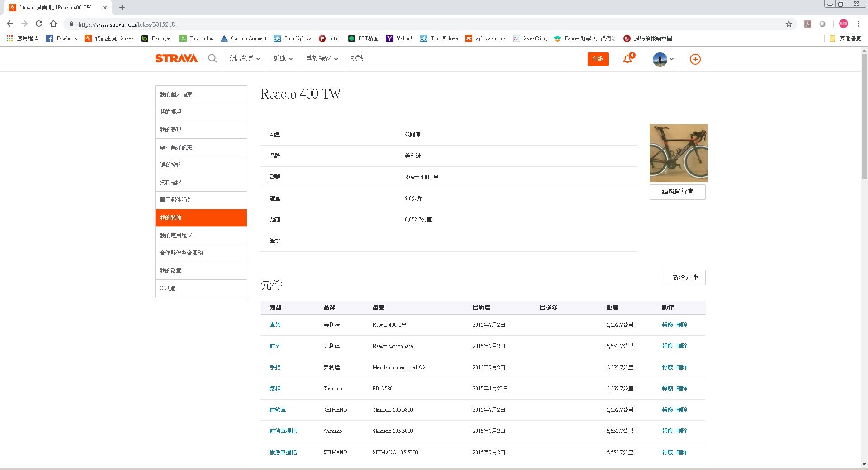The image size is (868, 470).
Task: Go back with browser back arrow
Action: (10, 24)
